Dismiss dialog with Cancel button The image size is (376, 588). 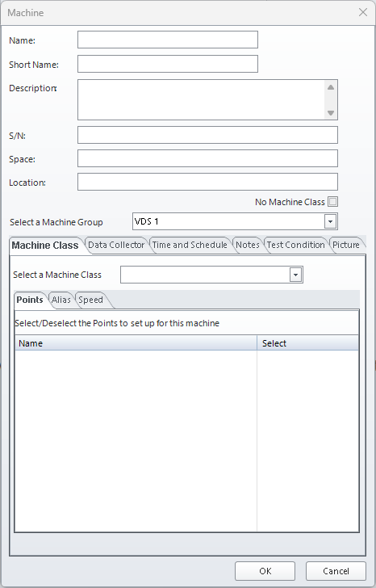coord(336,571)
